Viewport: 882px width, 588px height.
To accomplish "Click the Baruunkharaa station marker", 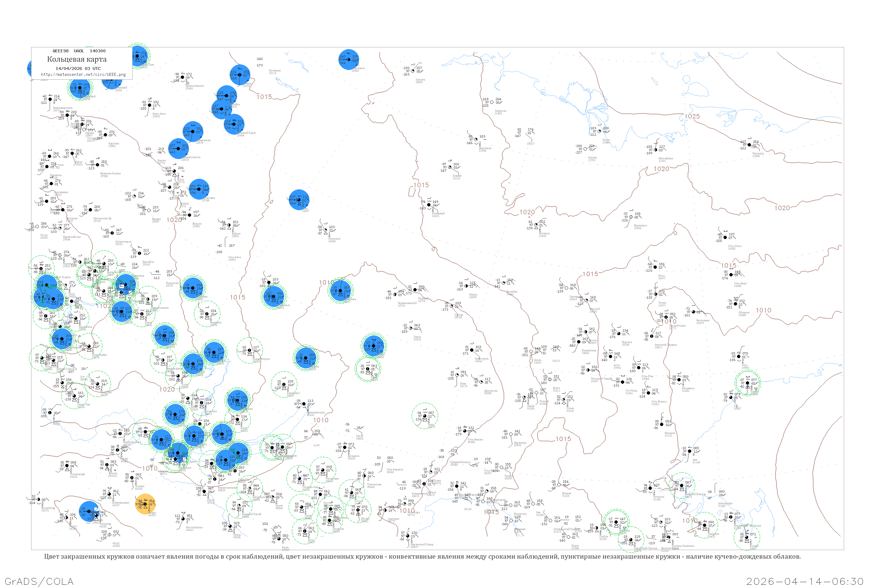I will coord(183,519).
